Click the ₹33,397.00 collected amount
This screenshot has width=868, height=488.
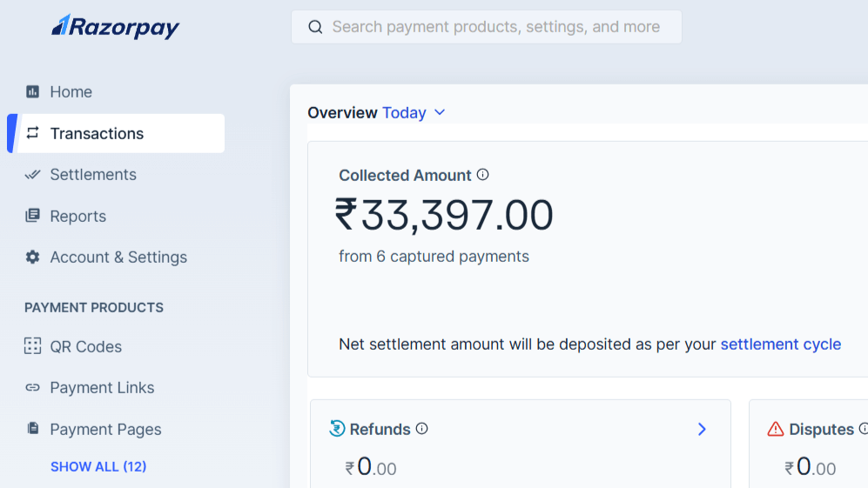[x=444, y=215]
